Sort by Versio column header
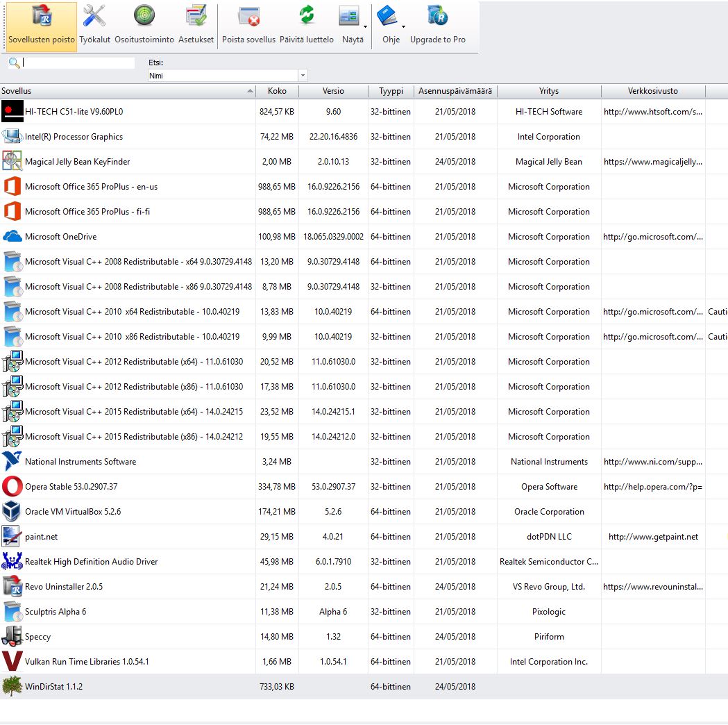The image size is (728, 725). point(333,91)
